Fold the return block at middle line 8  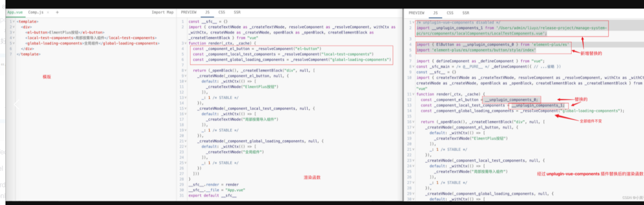click(x=185, y=71)
